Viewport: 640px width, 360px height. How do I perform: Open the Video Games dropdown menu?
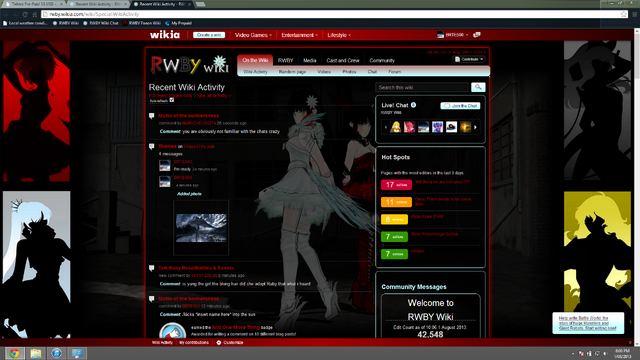pos(253,35)
